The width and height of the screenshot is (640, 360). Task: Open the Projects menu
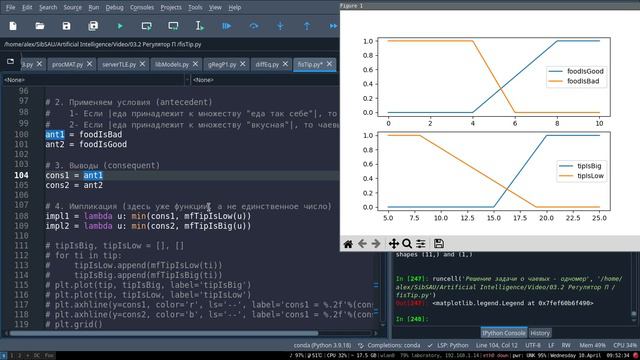click(x=171, y=7)
